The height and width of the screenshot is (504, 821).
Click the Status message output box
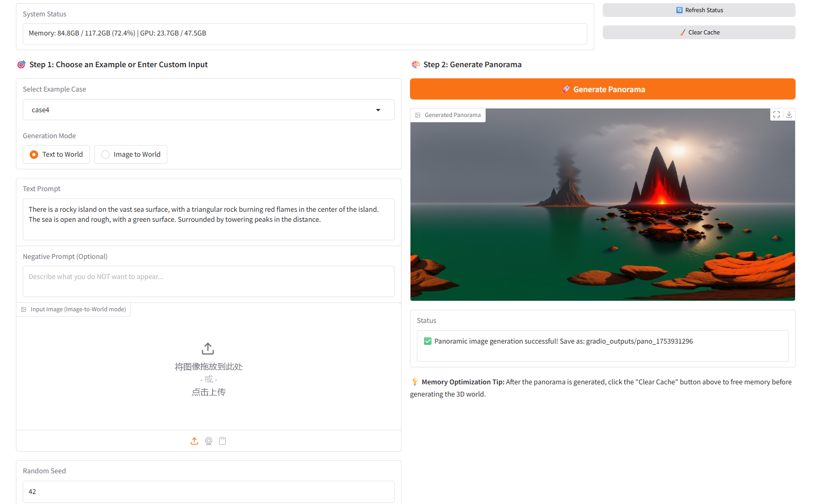tap(602, 346)
